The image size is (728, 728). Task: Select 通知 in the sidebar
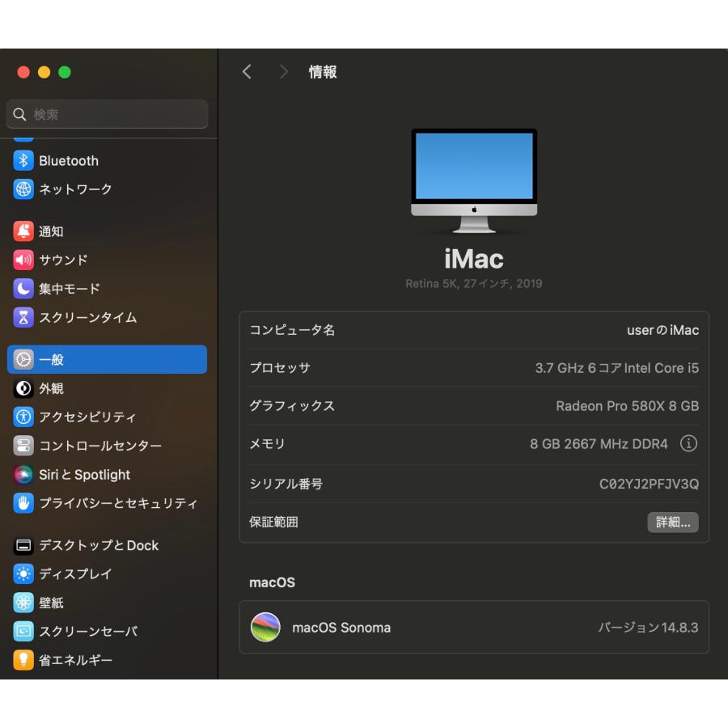pos(108,231)
